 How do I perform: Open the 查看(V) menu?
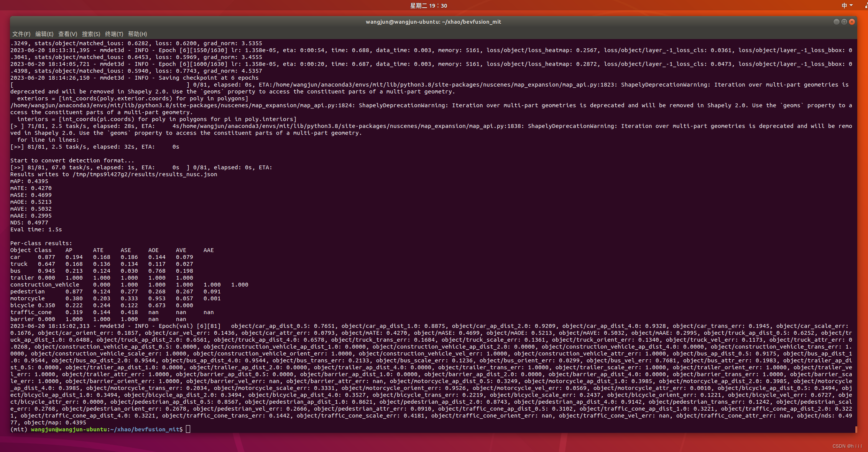[x=67, y=34]
